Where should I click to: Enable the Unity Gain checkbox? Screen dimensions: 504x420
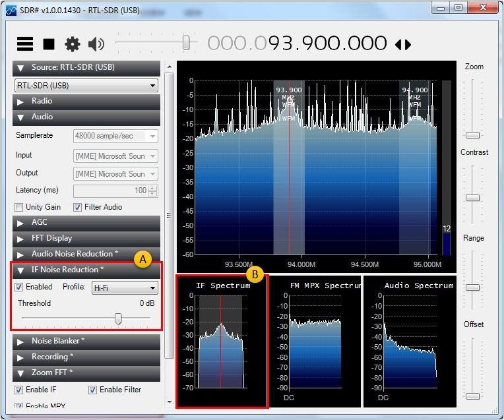coord(19,207)
